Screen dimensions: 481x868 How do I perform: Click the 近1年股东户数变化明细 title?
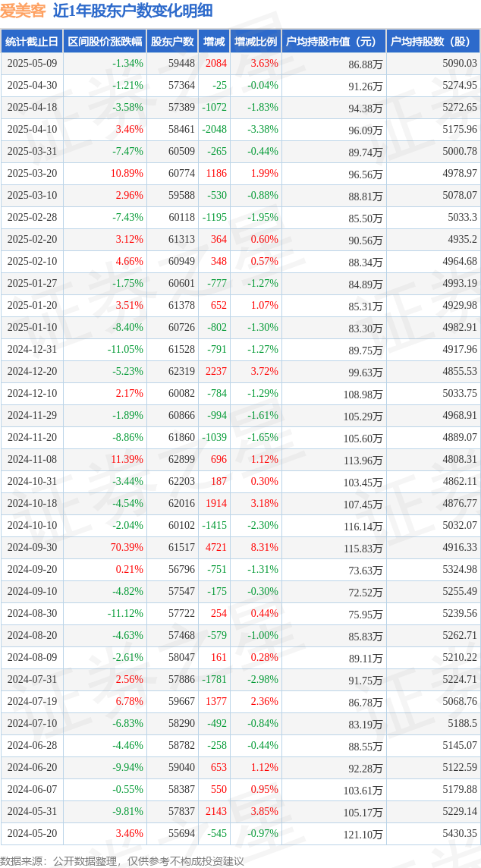click(x=133, y=11)
